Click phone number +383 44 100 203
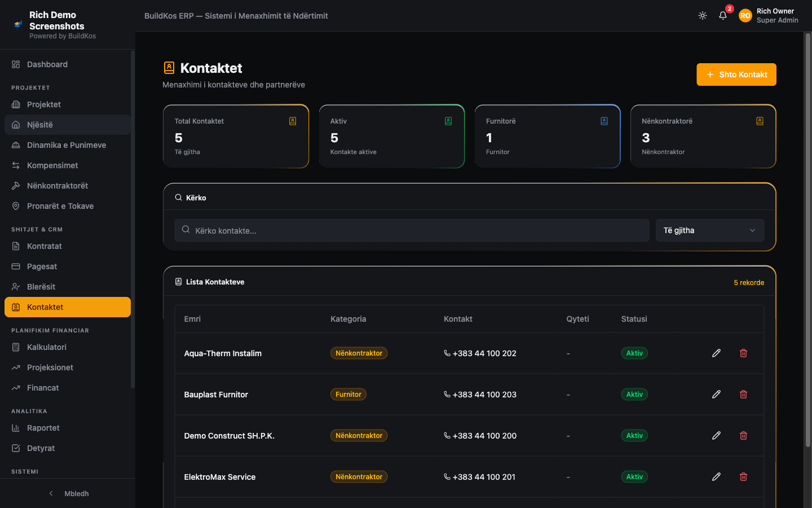The height and width of the screenshot is (508, 812). 484,395
